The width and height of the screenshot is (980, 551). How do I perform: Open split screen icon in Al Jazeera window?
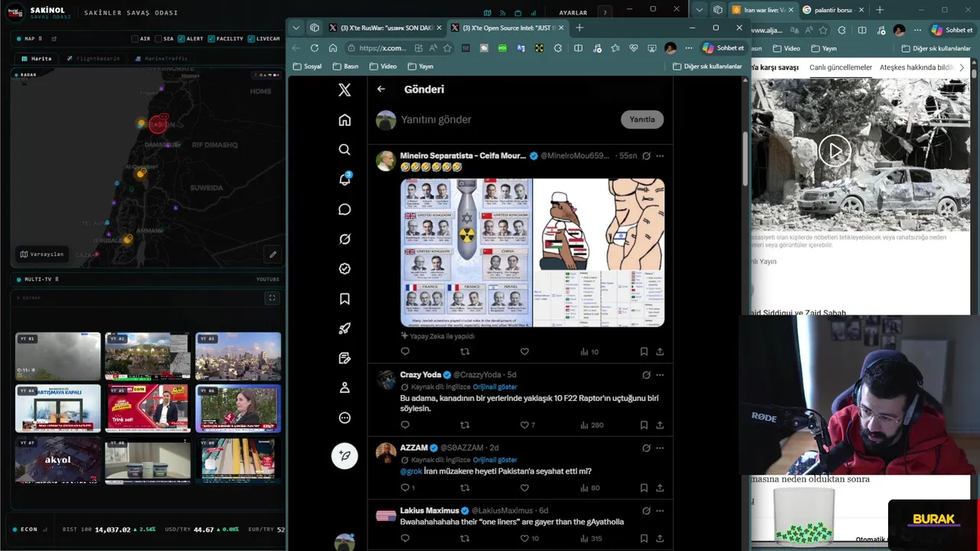click(x=862, y=30)
